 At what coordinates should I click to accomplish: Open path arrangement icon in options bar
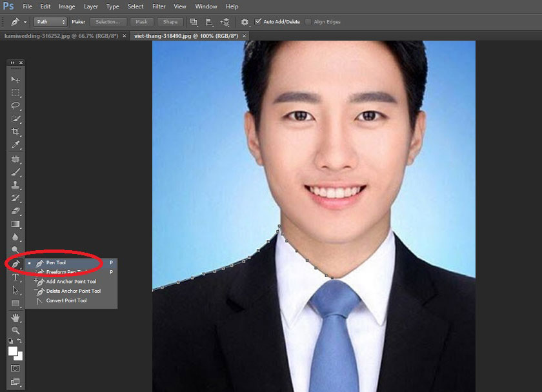click(225, 22)
